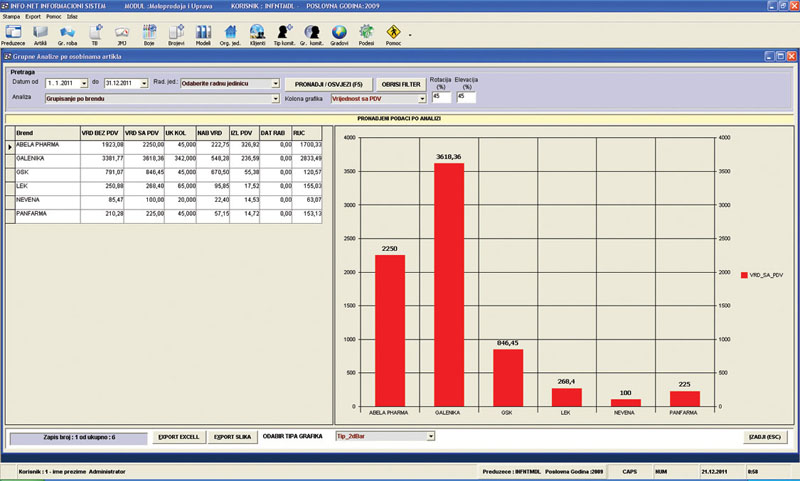Select the PANFARMA brand cell

tap(47, 215)
